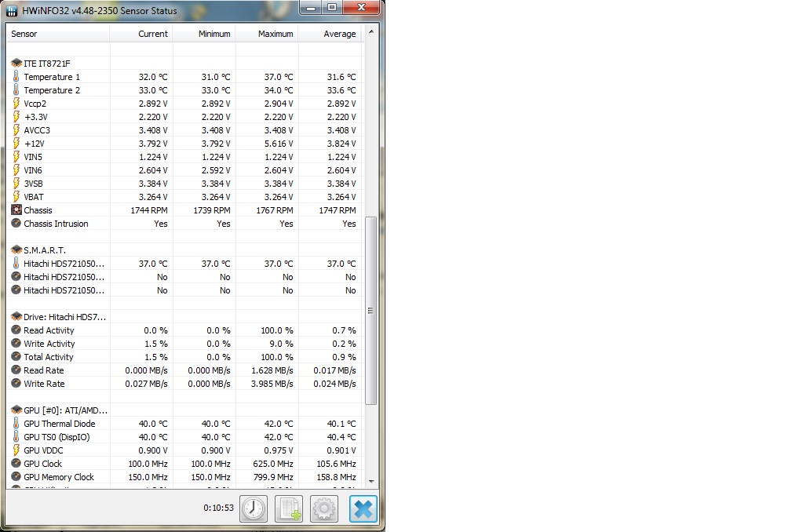Click the elapsed time 0:10:53
The width and height of the screenshot is (792, 532).
pyautogui.click(x=219, y=508)
